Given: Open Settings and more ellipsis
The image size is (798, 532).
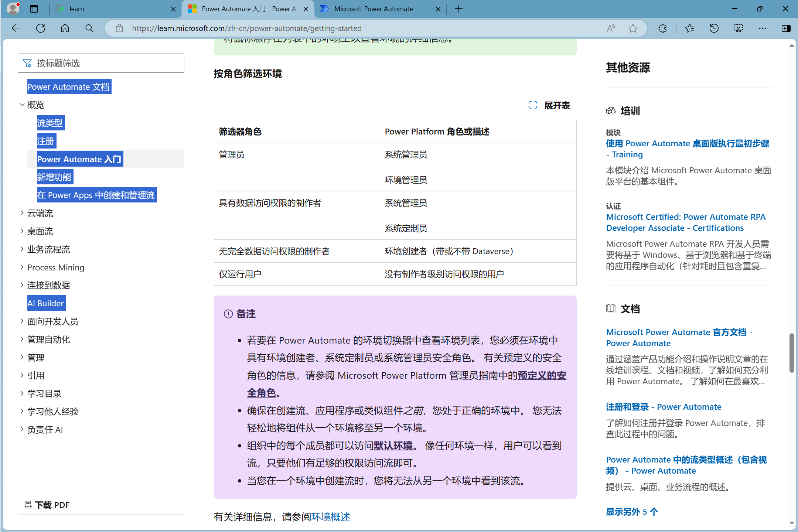Looking at the screenshot, I should (763, 28).
